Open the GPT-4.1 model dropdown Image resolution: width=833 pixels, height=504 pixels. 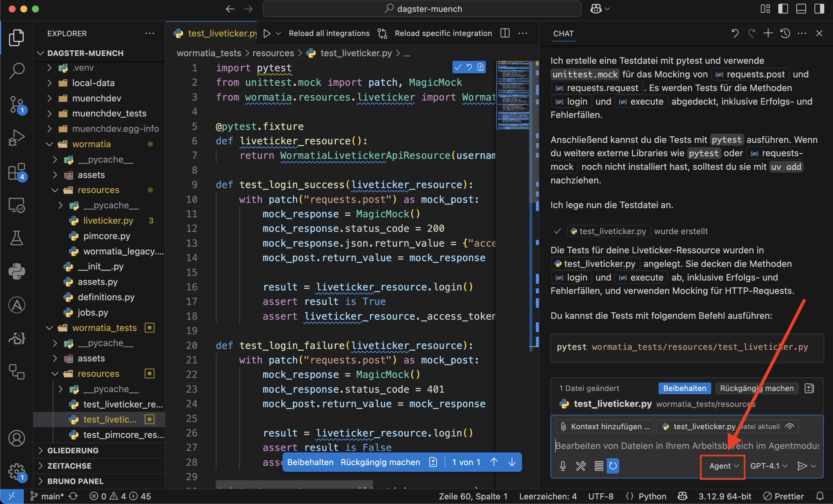point(768,466)
